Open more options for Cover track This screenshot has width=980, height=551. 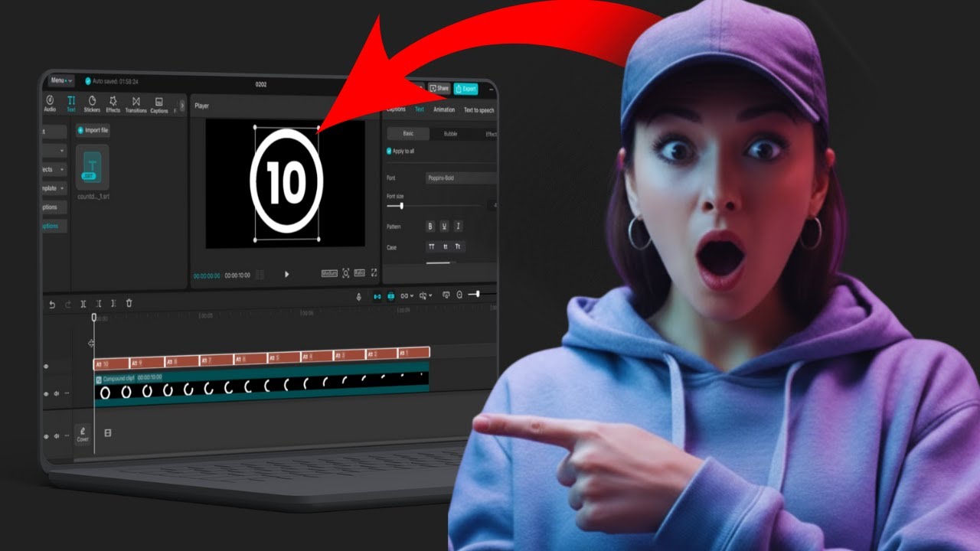tap(67, 436)
